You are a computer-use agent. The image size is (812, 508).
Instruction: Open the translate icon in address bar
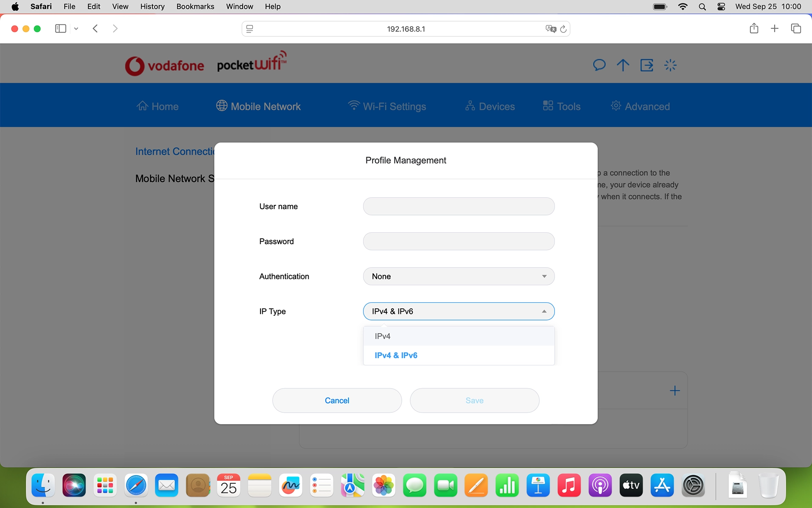(550, 28)
